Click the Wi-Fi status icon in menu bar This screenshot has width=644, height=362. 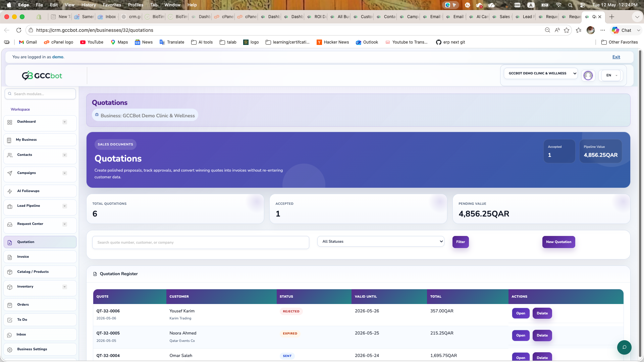[558, 5]
